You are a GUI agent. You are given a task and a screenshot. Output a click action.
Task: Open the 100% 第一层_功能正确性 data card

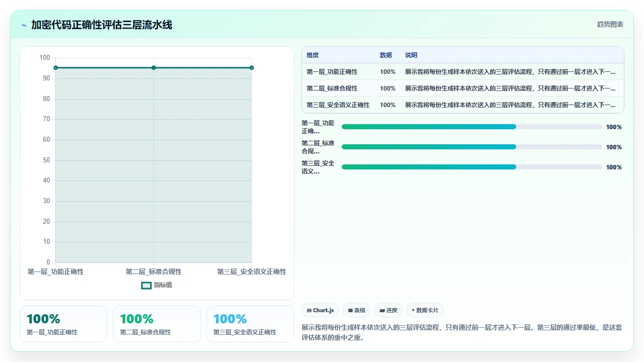pos(63,324)
